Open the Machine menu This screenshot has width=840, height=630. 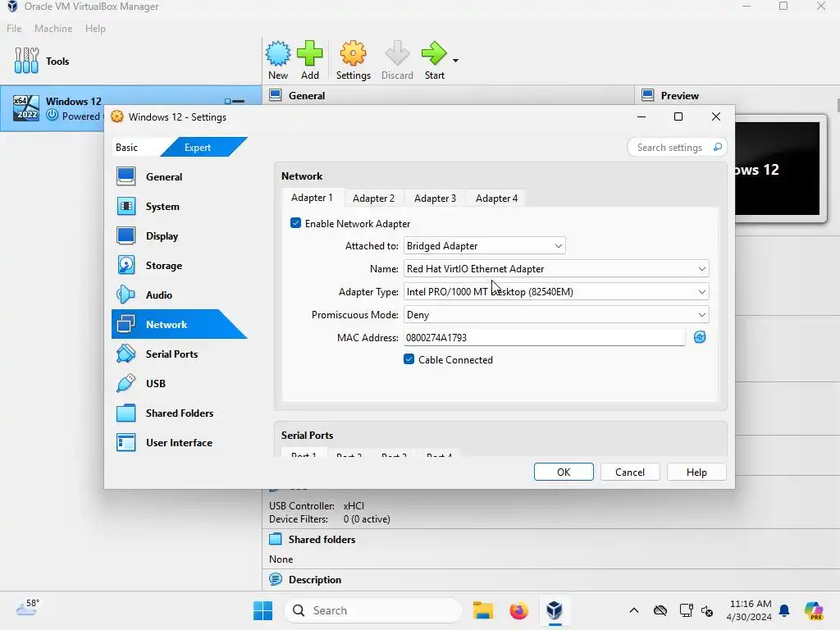click(x=53, y=29)
